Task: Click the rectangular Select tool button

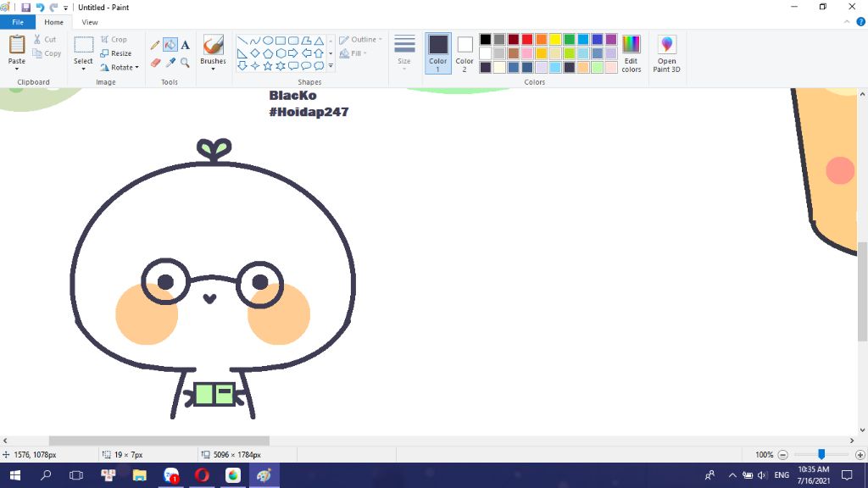Action: click(84, 45)
